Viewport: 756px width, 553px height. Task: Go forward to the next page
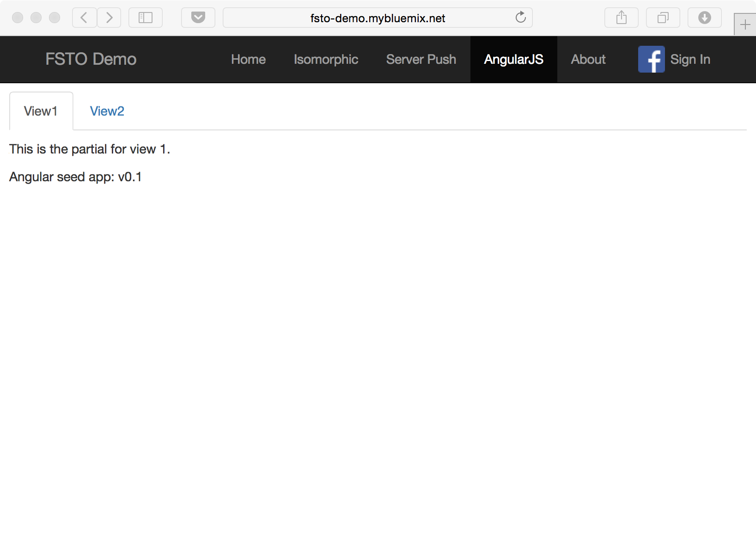[x=109, y=18]
